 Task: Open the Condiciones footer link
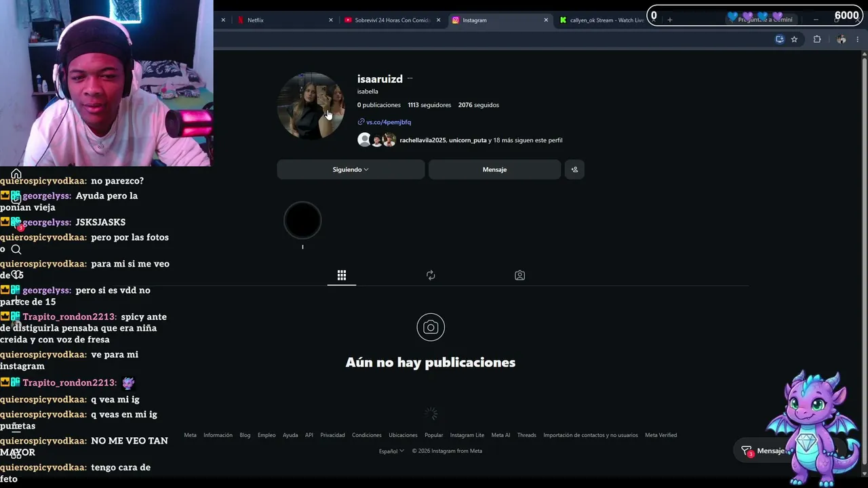[367, 435]
